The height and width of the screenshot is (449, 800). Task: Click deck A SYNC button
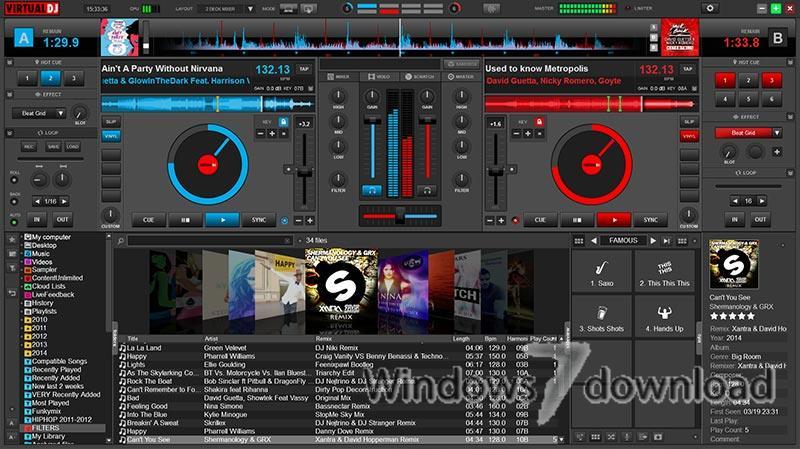coord(259,220)
